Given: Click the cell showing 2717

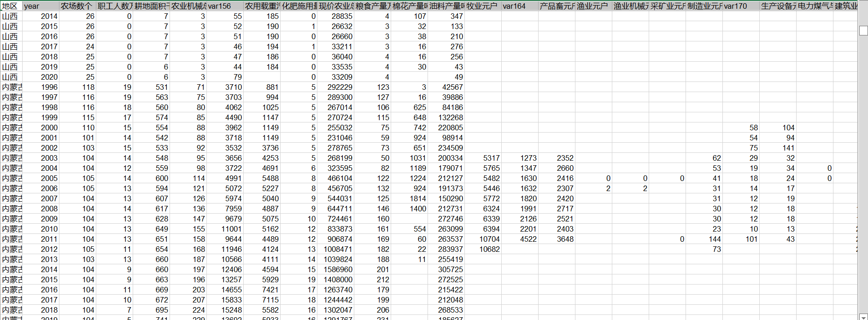Looking at the screenshot, I should pos(557,209).
